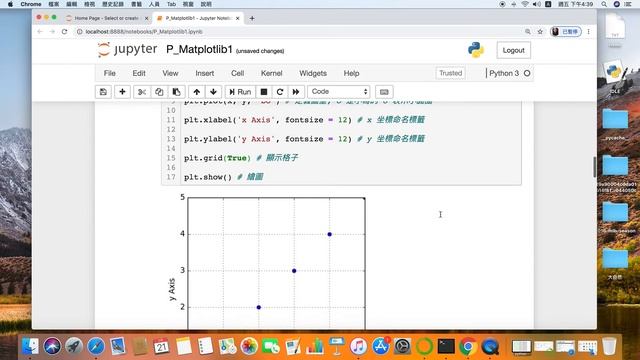Open Photos from the Dock
Viewport: 640px width, 360px height.
click(x=249, y=347)
